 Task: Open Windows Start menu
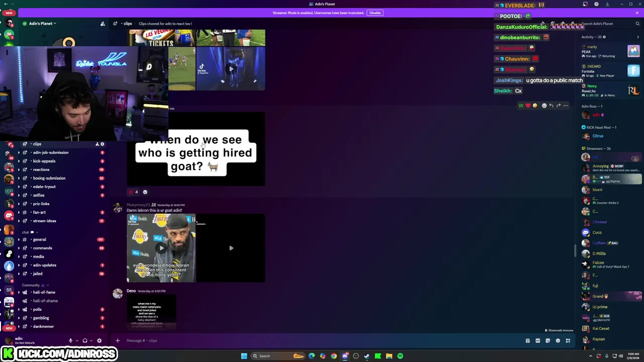pyautogui.click(x=244, y=356)
